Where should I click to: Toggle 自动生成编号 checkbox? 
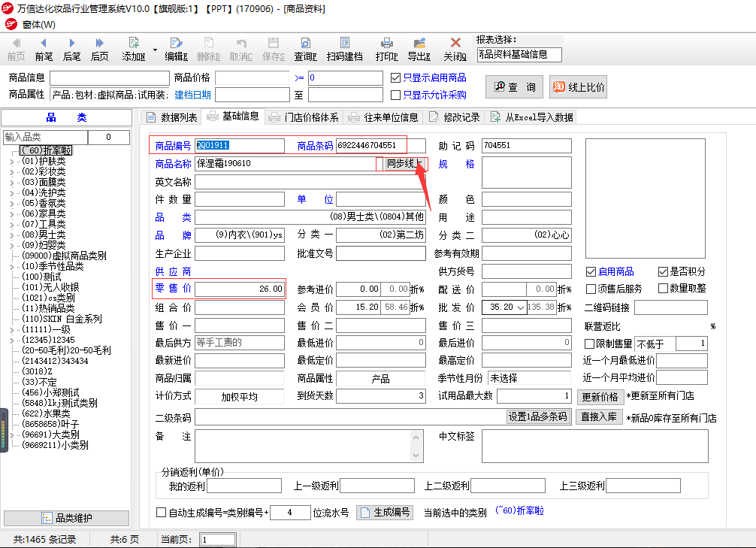point(162,513)
